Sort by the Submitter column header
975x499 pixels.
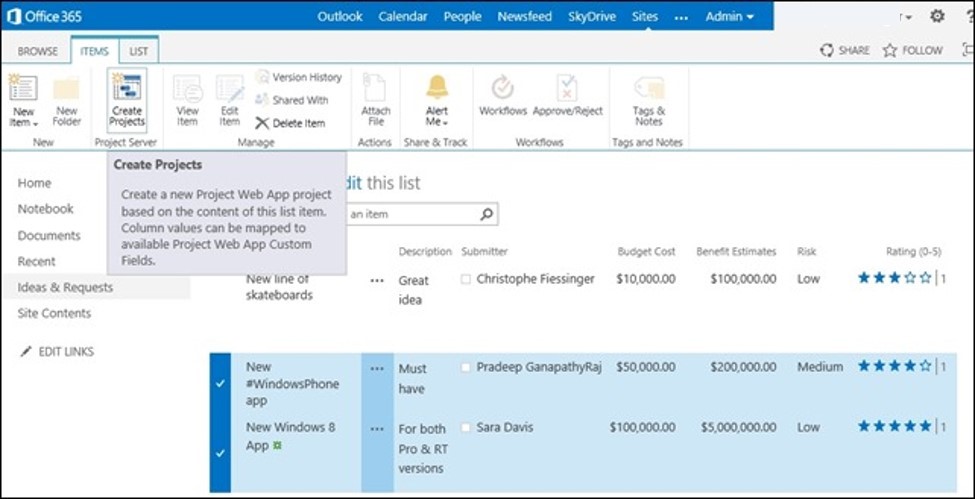(x=484, y=251)
